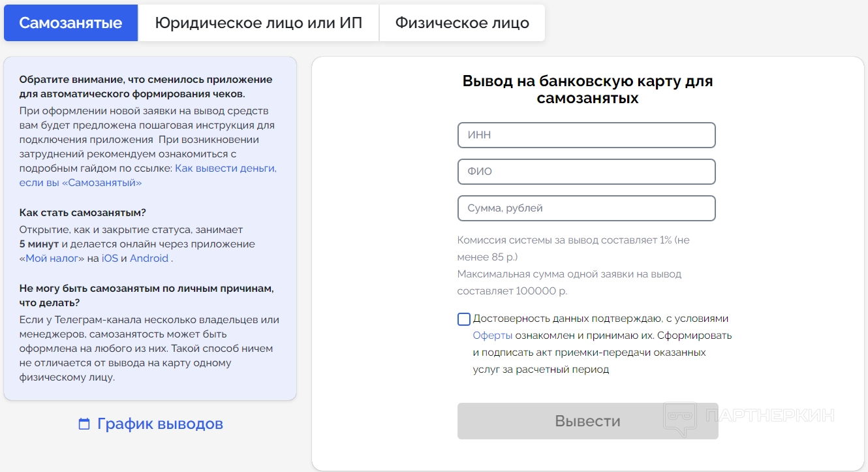Click the Как стать самозанятым? heading

point(82,213)
